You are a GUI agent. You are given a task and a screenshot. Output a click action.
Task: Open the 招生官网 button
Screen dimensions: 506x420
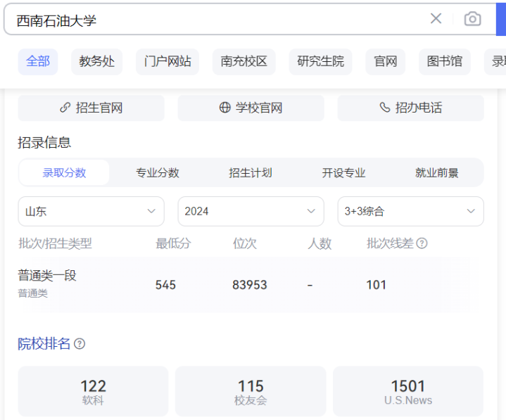tap(91, 108)
